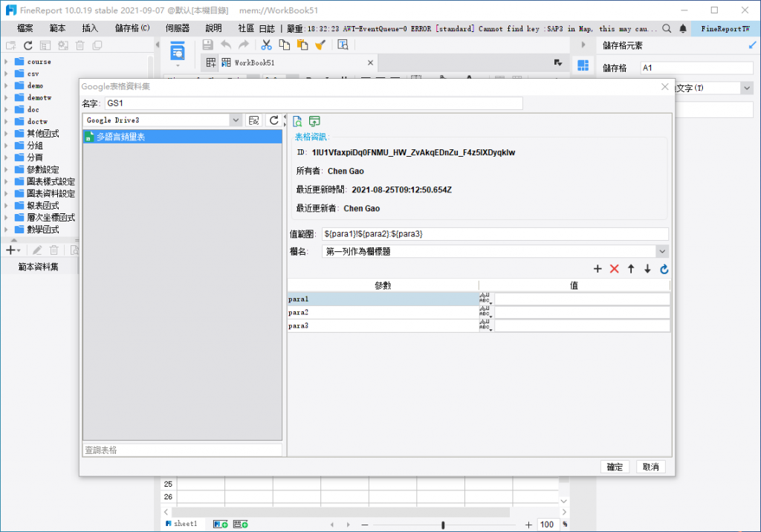
Task: Click the FineReportTW account button
Action: click(725, 29)
